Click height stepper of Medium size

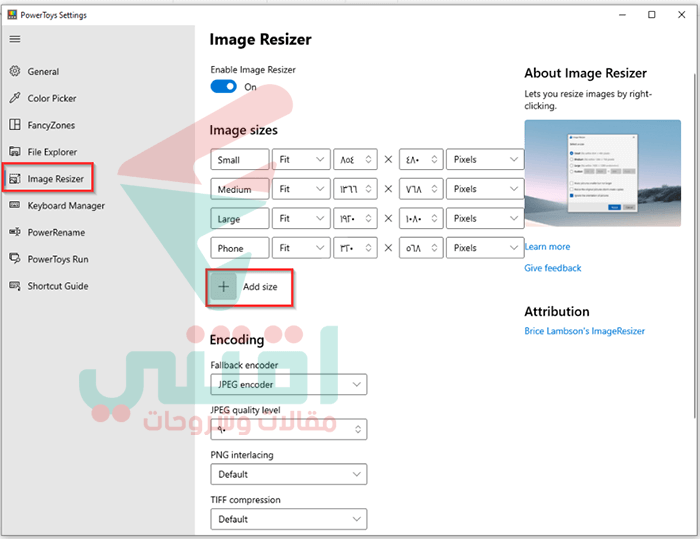[434, 189]
